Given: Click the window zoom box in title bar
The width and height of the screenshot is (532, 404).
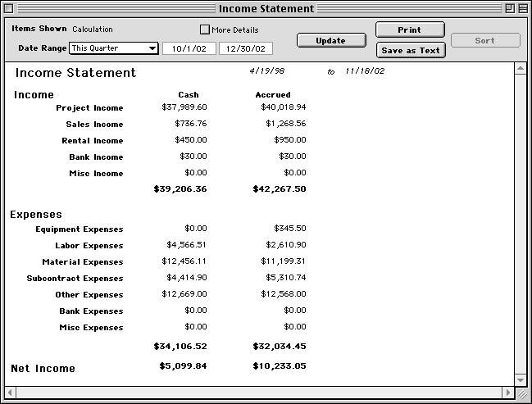Looking at the screenshot, I should [x=509, y=8].
